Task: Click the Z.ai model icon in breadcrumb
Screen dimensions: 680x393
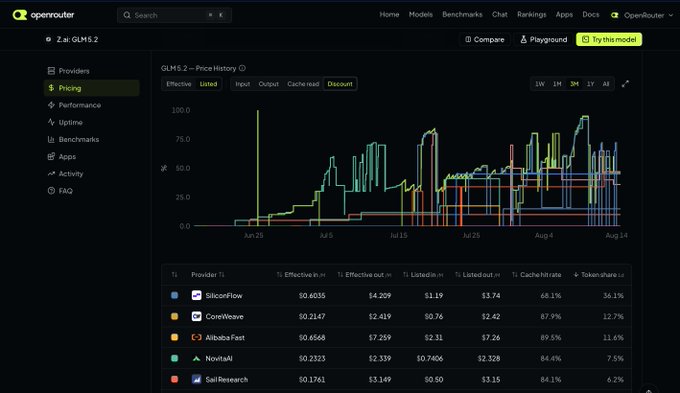Action: [x=48, y=39]
